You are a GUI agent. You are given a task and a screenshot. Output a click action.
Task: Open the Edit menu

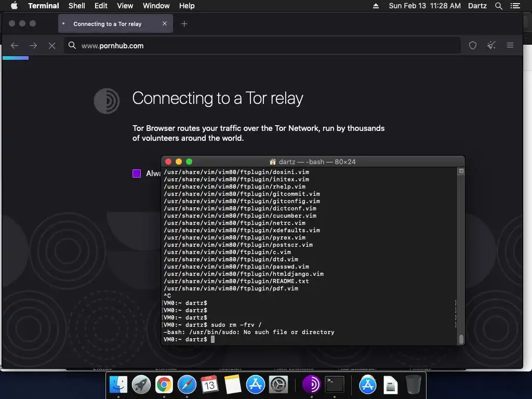(101, 6)
